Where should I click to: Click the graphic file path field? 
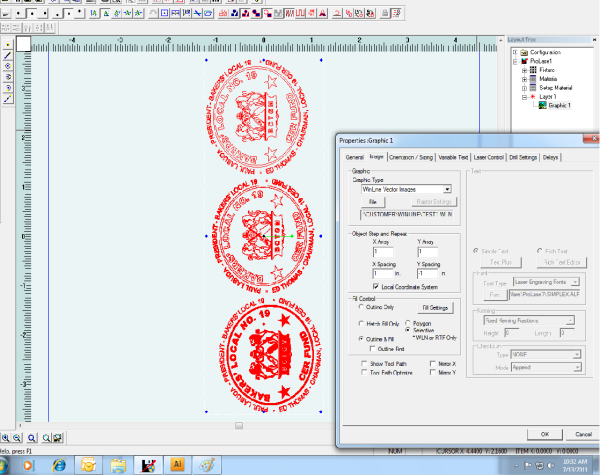[407, 215]
